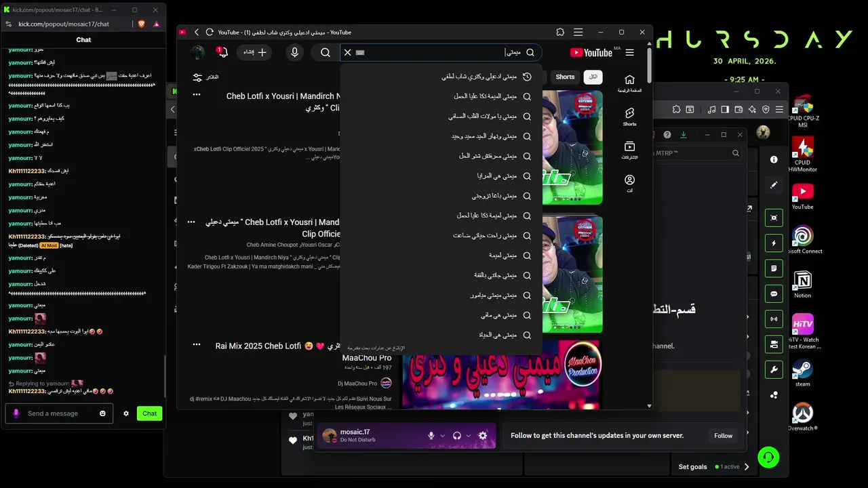Reload the YouTube page from title bar
868x488 pixels.
[x=210, y=32]
